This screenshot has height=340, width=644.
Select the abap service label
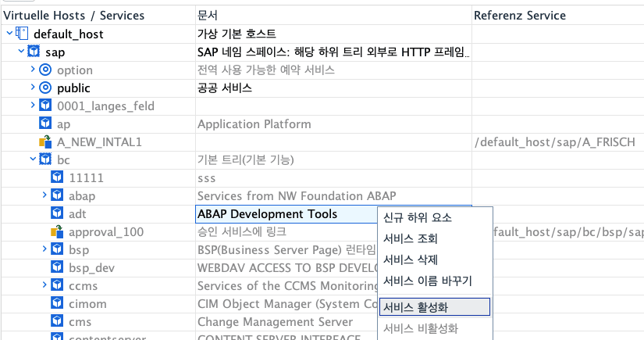82,195
